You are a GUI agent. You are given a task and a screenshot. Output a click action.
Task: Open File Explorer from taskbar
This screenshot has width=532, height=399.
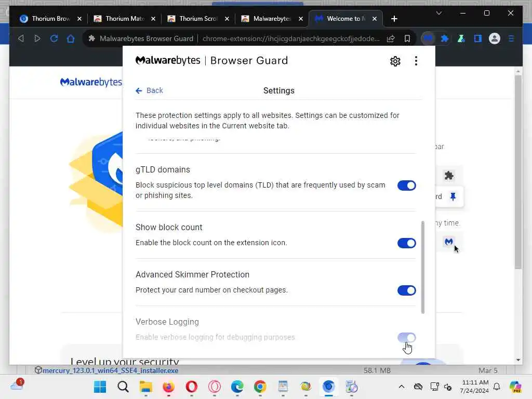click(146, 387)
